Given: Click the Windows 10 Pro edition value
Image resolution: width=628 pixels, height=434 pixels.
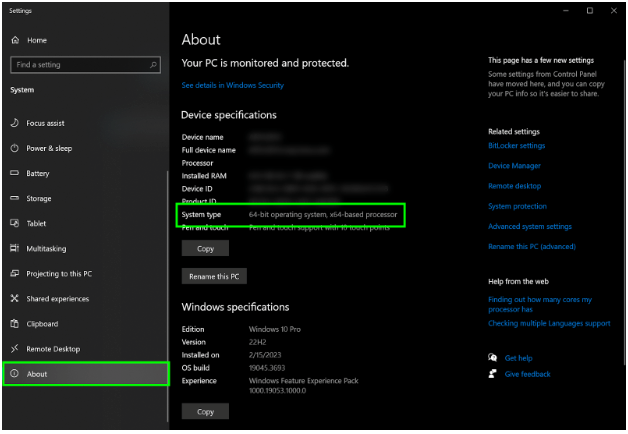Looking at the screenshot, I should (275, 329).
